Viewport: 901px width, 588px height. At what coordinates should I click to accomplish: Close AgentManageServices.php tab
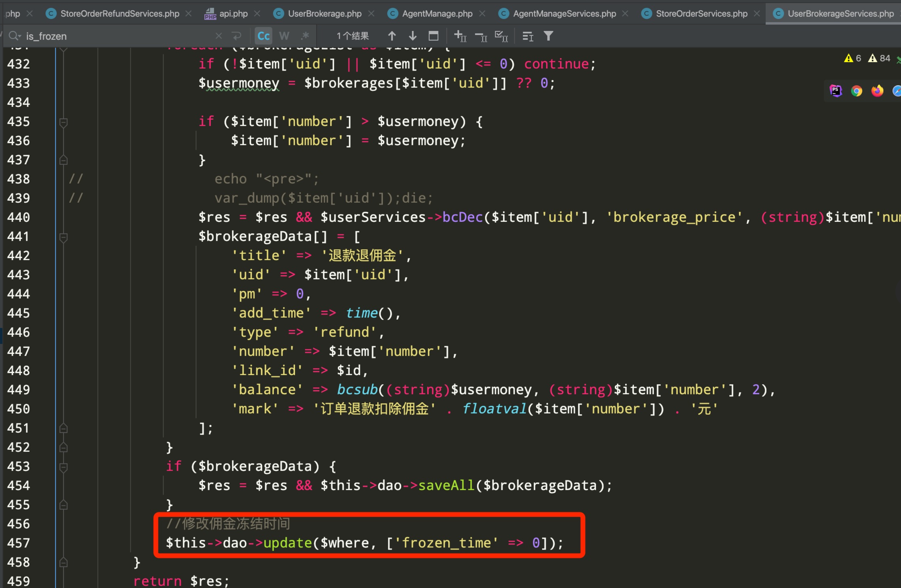625,14
